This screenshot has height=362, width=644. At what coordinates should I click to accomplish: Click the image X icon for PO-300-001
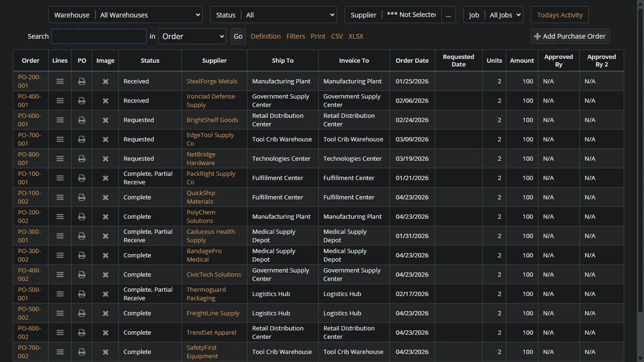[106, 236]
